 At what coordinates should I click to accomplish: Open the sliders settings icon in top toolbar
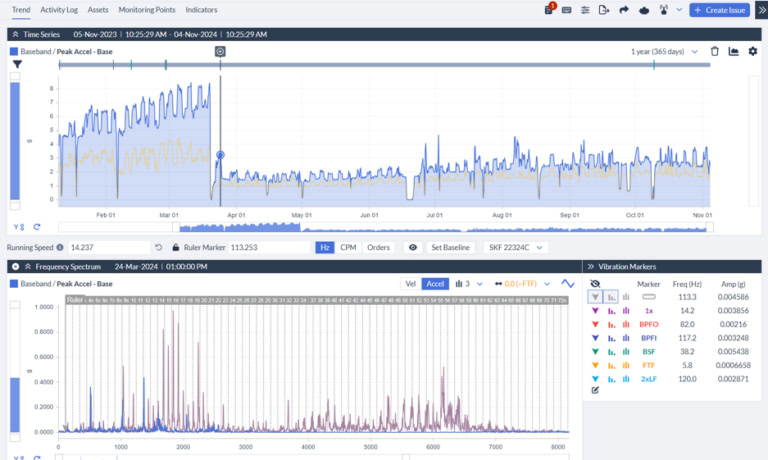click(585, 10)
